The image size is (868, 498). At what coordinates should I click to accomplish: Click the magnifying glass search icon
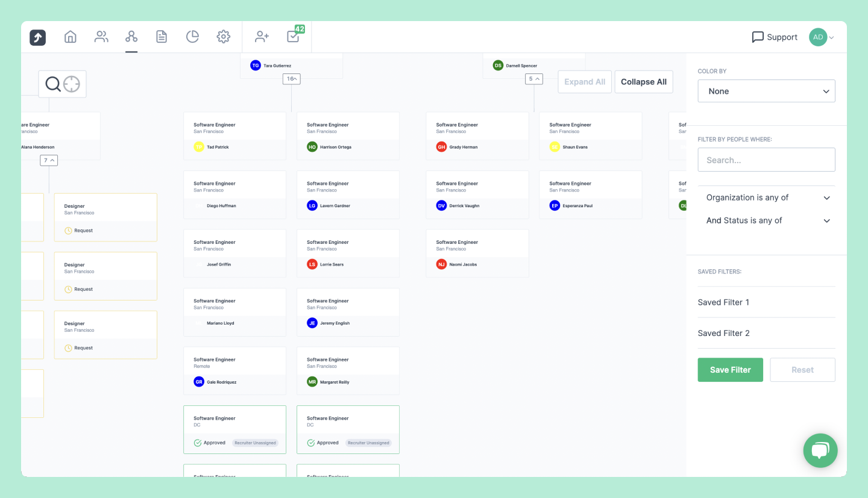[x=53, y=84]
